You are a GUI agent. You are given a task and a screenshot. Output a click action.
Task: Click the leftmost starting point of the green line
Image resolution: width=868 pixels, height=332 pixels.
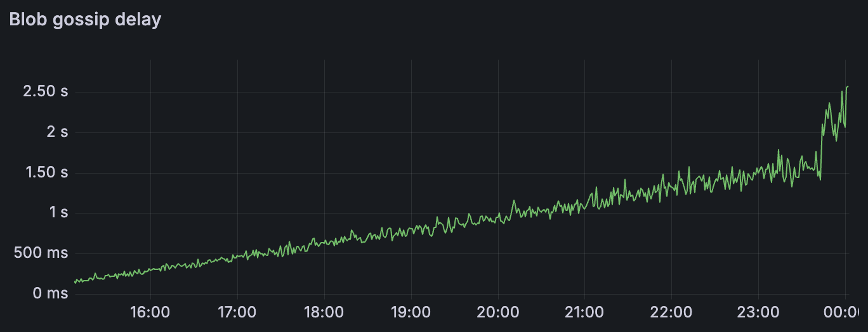(x=75, y=281)
